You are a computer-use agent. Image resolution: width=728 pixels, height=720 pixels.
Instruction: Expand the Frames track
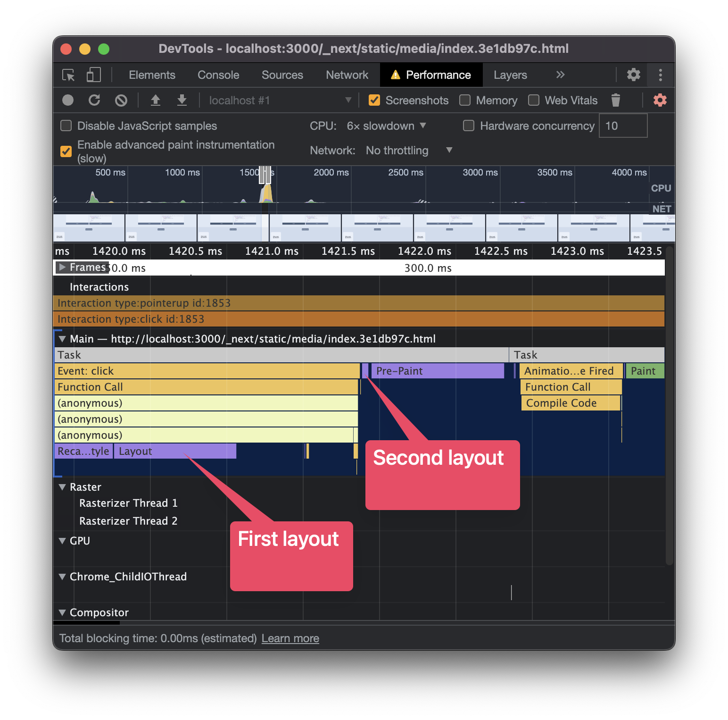pos(62,267)
